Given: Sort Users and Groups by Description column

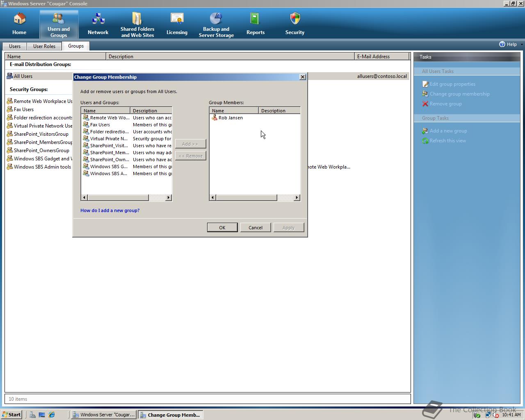Looking at the screenshot, I should [151, 111].
